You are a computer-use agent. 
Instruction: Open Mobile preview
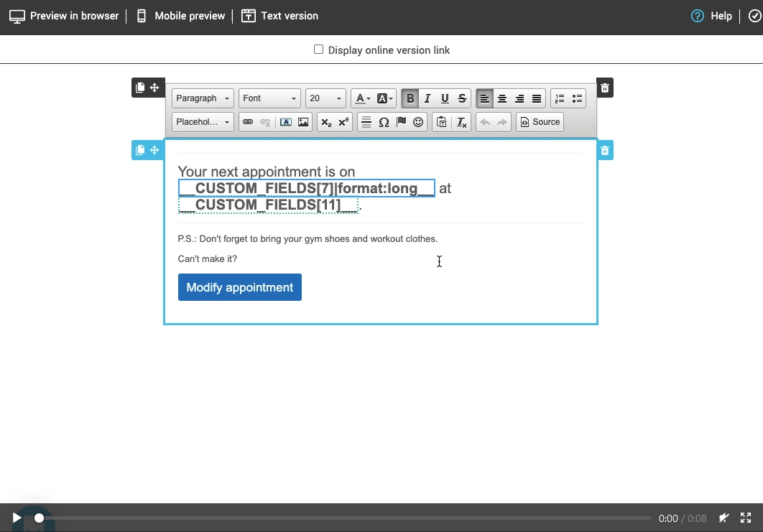pyautogui.click(x=180, y=16)
